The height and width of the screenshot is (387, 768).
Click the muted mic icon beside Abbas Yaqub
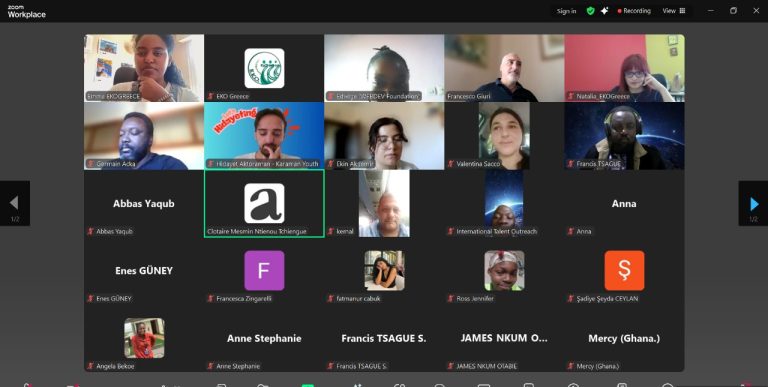point(91,231)
